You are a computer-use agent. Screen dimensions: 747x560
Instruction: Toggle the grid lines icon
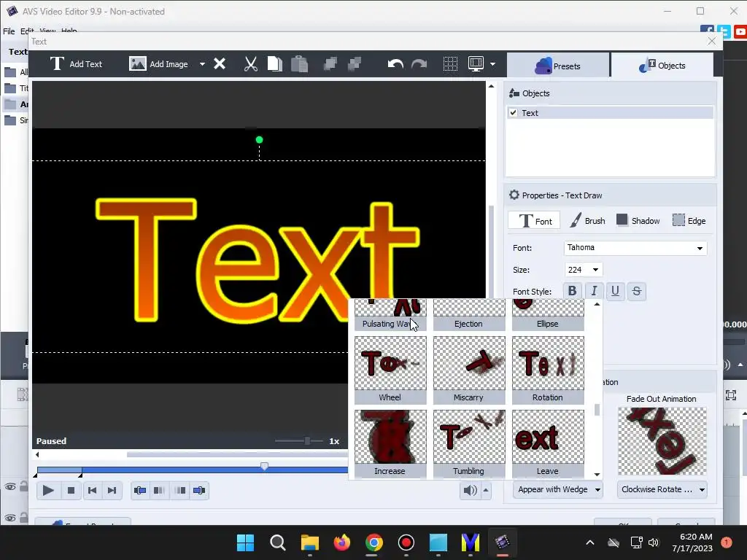[450, 64]
